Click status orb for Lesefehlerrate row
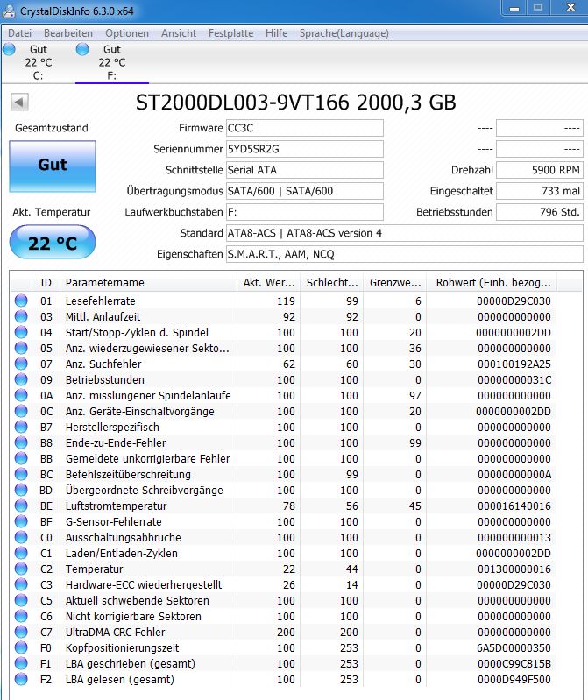Image resolution: width=588 pixels, height=700 pixels. (x=21, y=301)
